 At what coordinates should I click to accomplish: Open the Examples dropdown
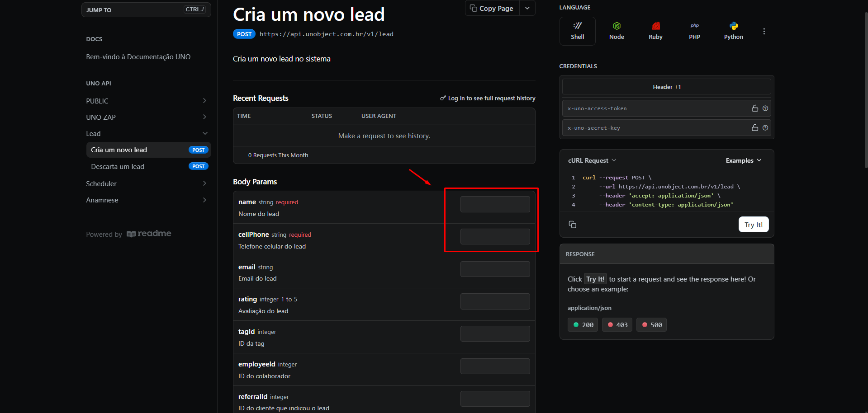[x=744, y=160]
